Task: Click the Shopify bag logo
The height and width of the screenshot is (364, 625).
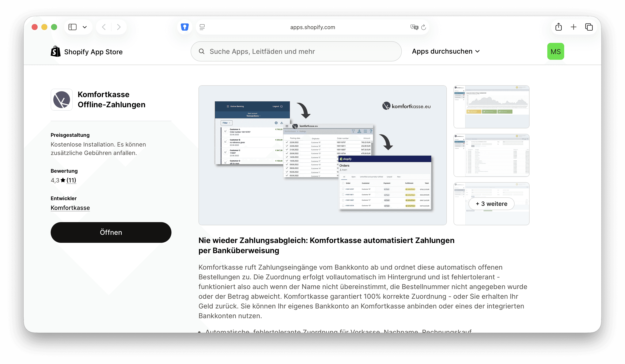Action: pyautogui.click(x=56, y=51)
